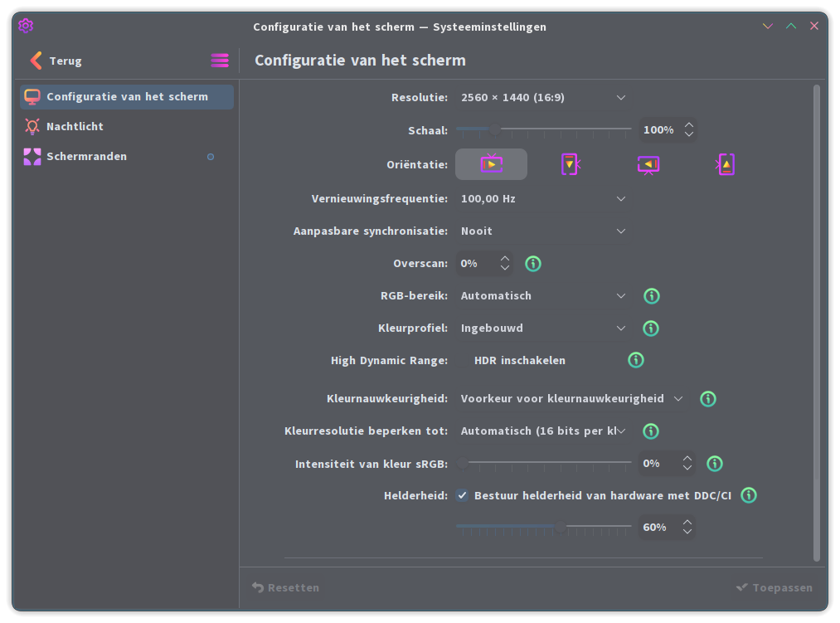
Task: Choose the rotated 90° clockwise orientation icon
Action: (x=570, y=164)
